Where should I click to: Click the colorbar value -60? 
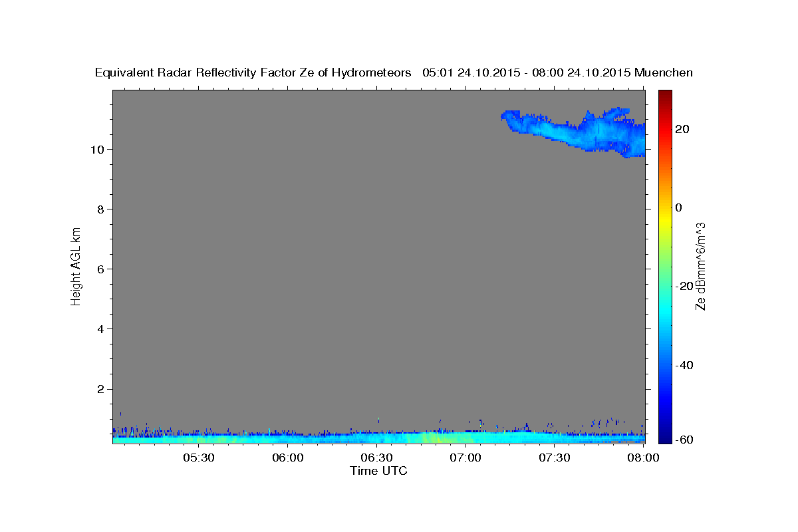[685, 440]
